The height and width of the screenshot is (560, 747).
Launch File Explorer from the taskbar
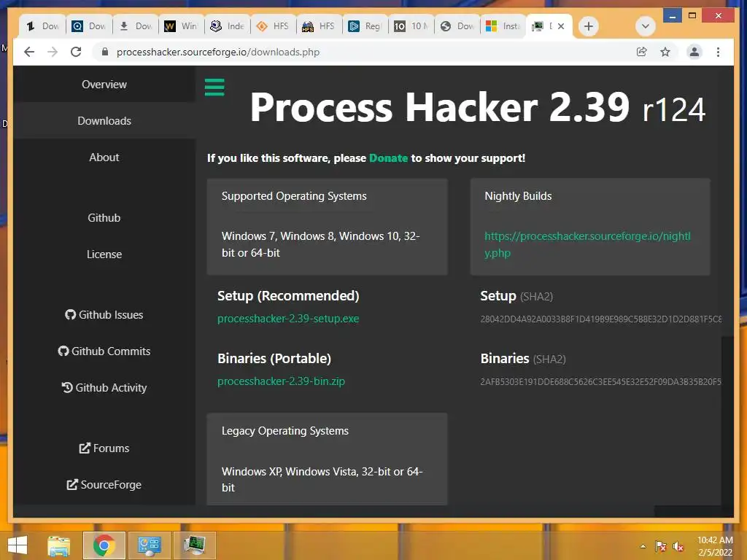[x=58, y=545]
